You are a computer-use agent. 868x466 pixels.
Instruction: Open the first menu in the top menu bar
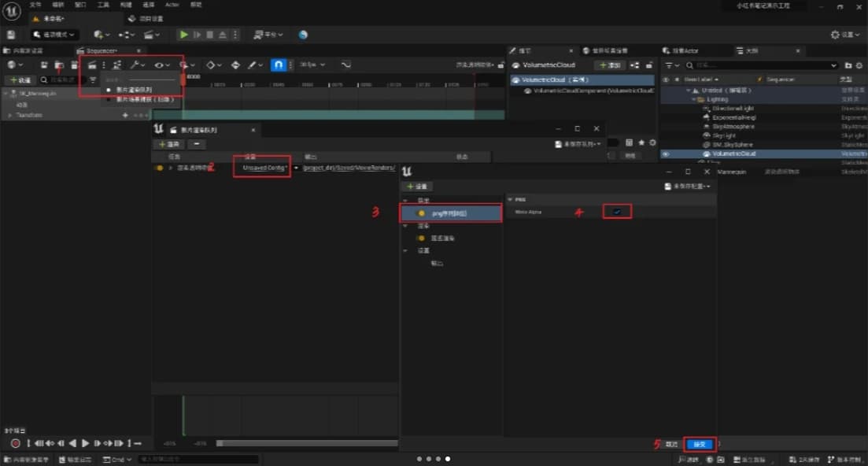[35, 5]
